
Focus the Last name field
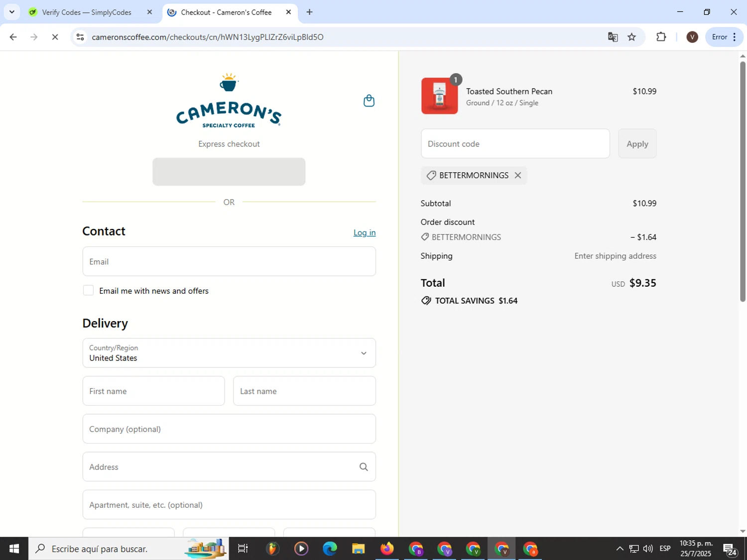[x=304, y=391]
